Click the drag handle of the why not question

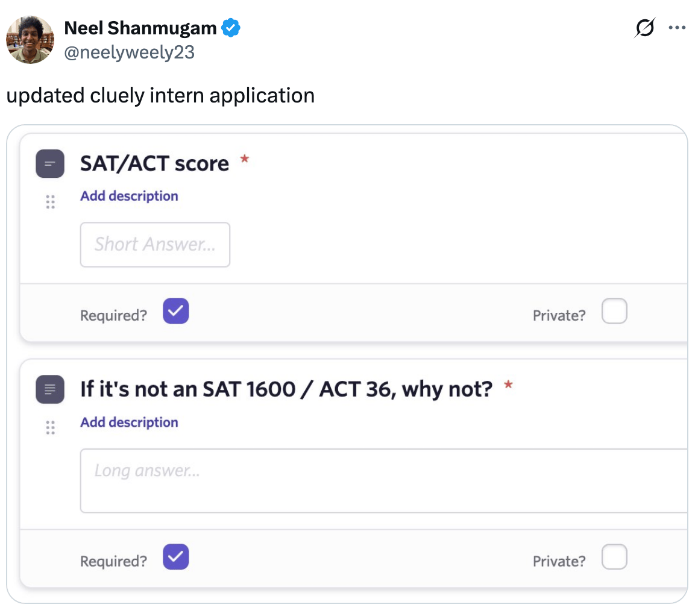coord(51,428)
